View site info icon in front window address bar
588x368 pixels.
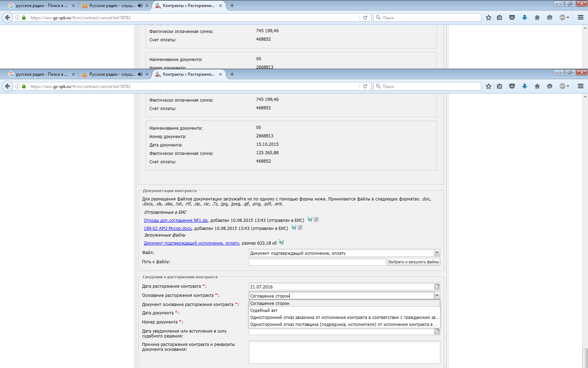tap(17, 86)
